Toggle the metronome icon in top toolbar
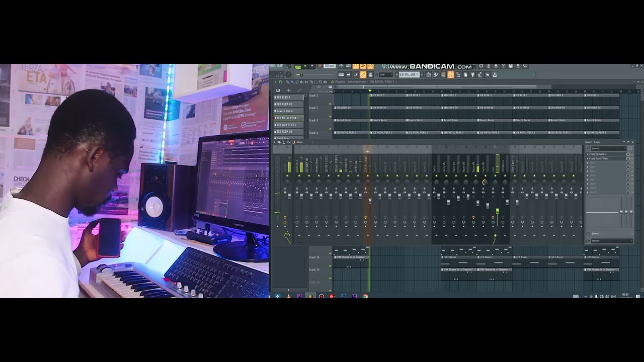The image size is (644, 362). (341, 66)
